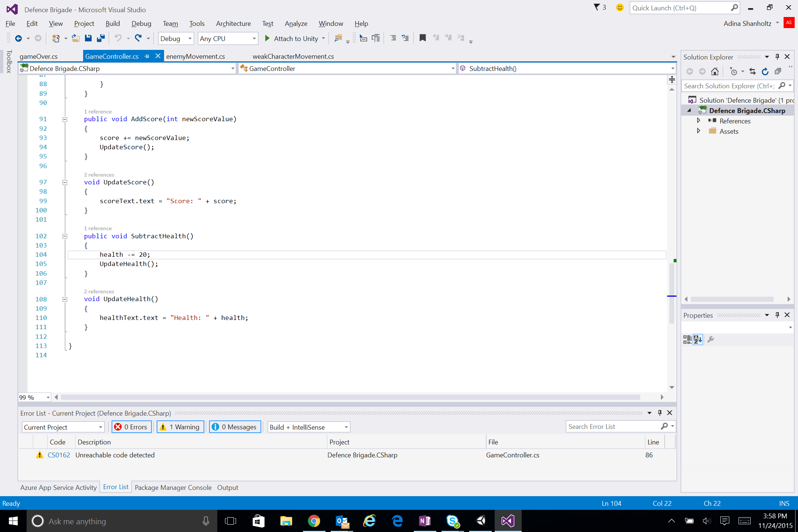Open File Explorer from the taskbar
Screen dimensions: 798x532
286,521
